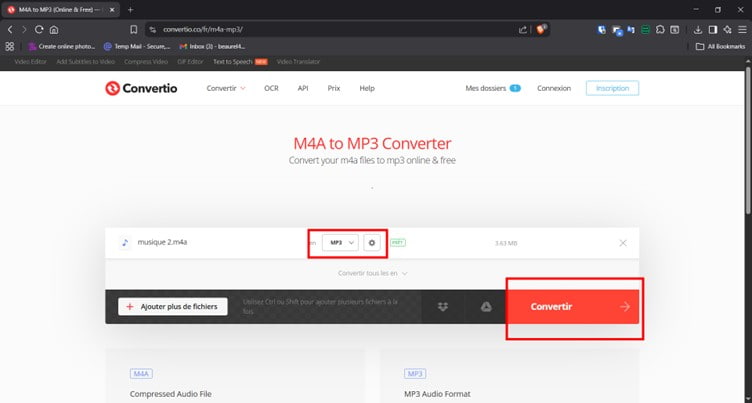This screenshot has height=403, width=752.
Task: Click the Convertio logo
Action: pos(141,88)
